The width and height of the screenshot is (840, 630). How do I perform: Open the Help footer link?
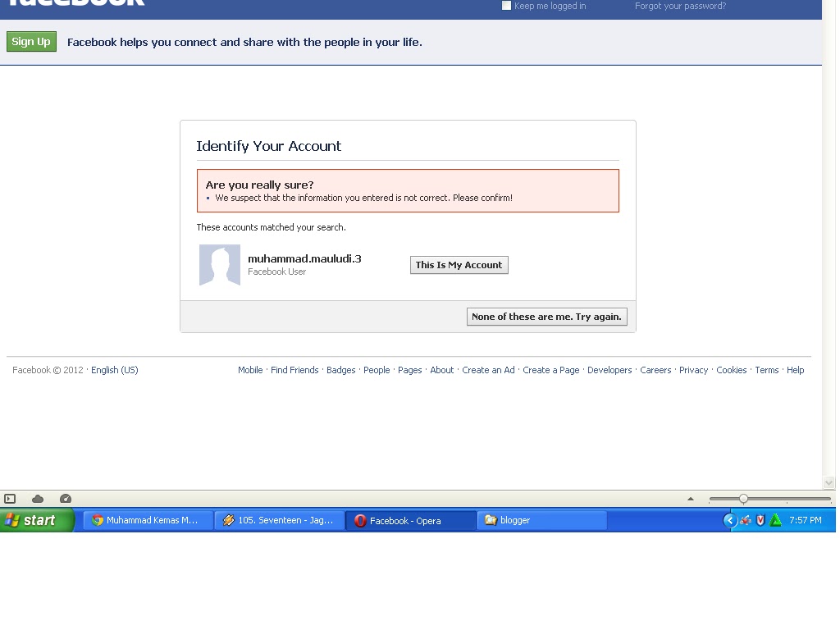(x=795, y=370)
